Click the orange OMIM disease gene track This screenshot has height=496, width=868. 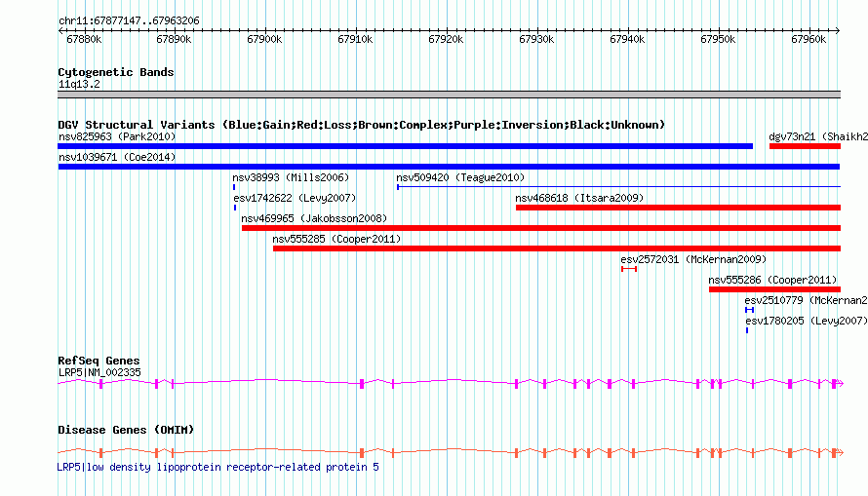450,453
